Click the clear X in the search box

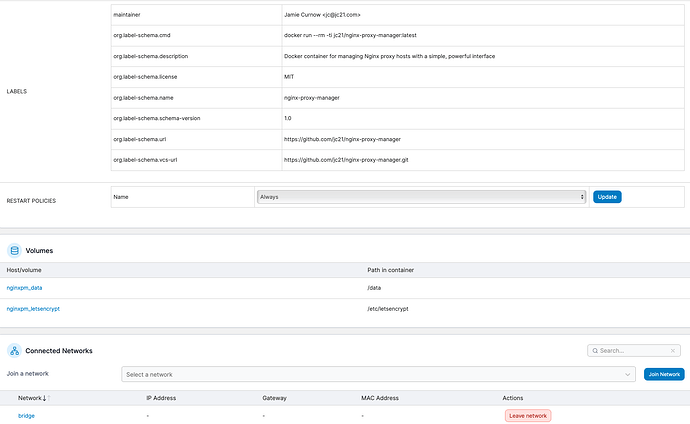click(x=673, y=351)
